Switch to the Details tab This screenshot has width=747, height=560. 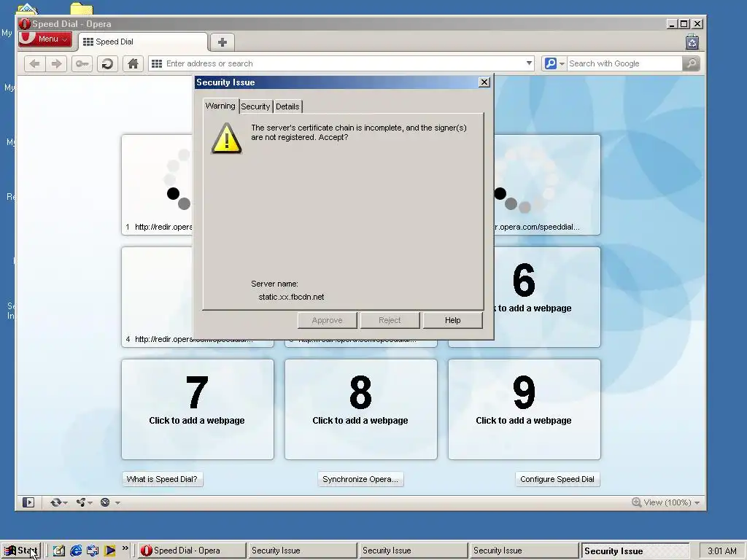click(x=287, y=106)
